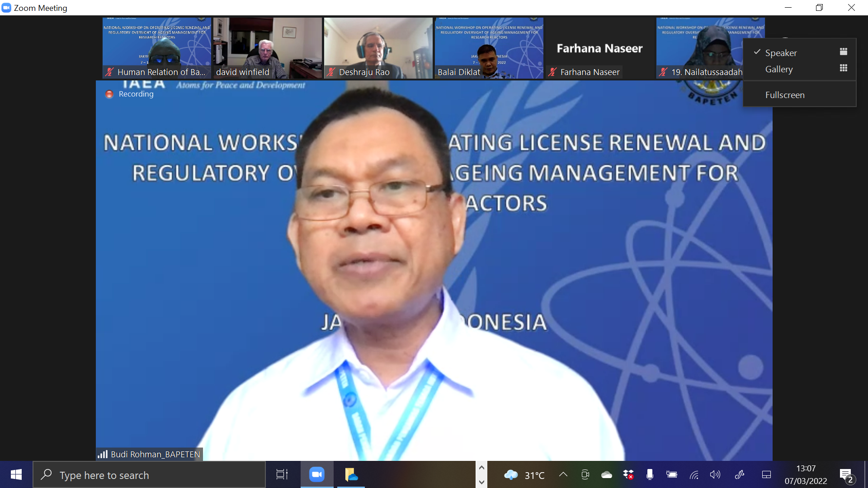Click the Recording status label
Screen dimensions: 868x488
(x=136, y=94)
